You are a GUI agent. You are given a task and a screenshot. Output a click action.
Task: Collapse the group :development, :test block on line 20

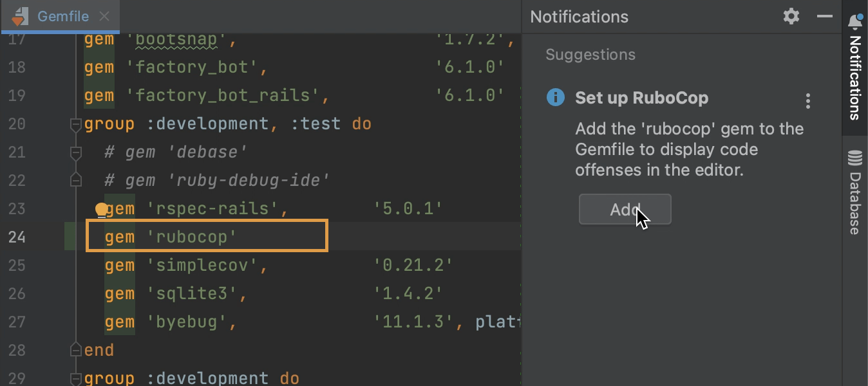tap(75, 124)
